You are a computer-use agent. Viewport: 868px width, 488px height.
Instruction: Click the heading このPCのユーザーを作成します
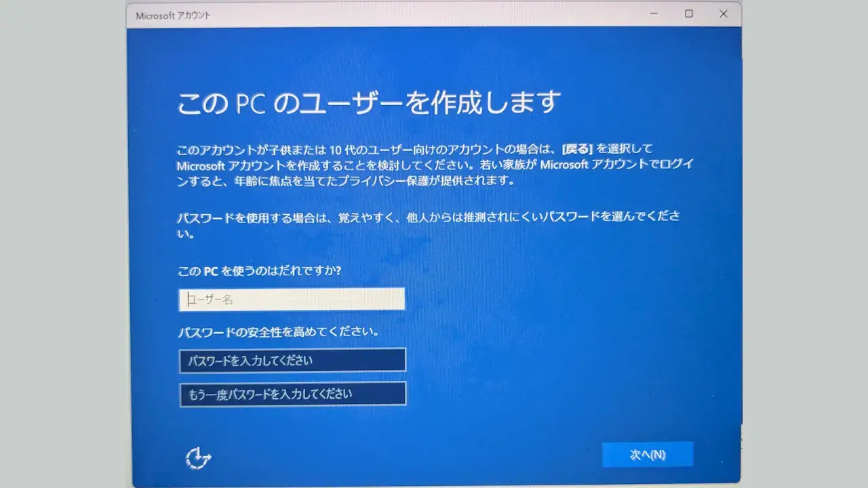point(369,103)
